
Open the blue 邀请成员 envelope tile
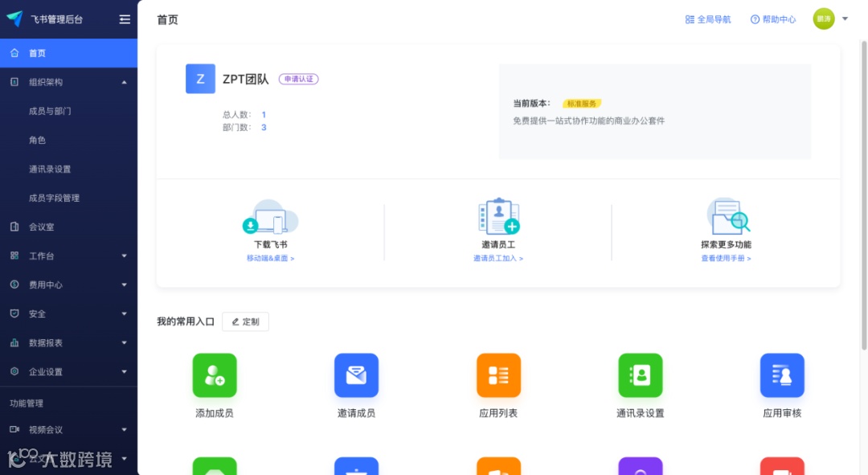357,375
